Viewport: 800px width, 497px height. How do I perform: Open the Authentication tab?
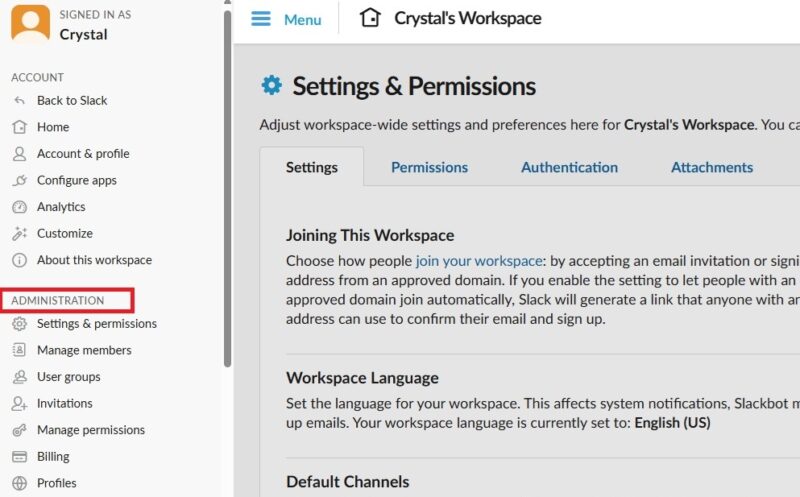pyautogui.click(x=569, y=167)
